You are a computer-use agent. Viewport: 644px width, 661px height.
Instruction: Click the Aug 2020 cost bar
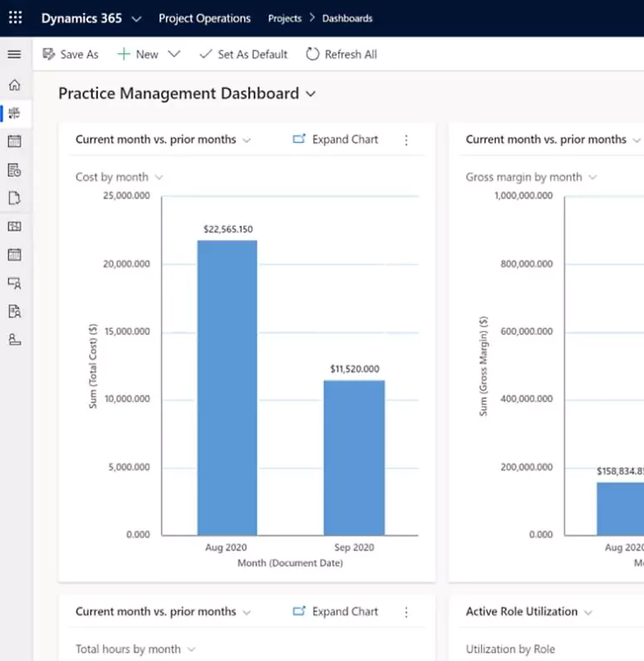coord(227,387)
